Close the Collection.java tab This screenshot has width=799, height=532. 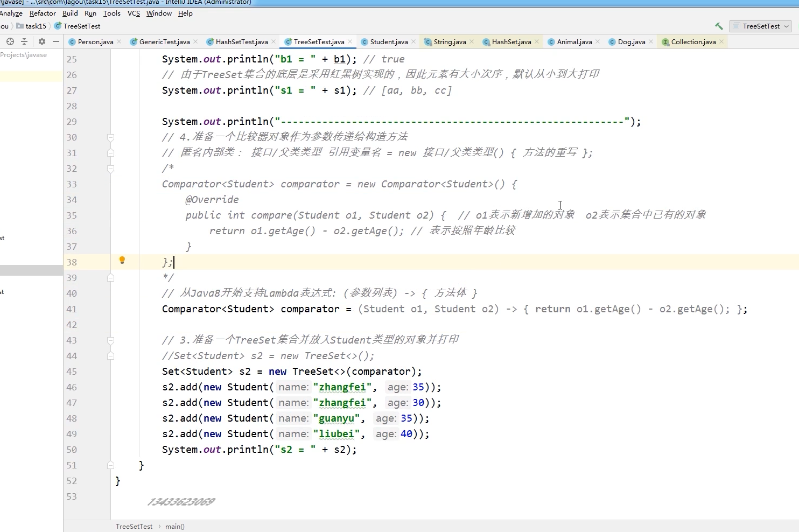pos(721,41)
